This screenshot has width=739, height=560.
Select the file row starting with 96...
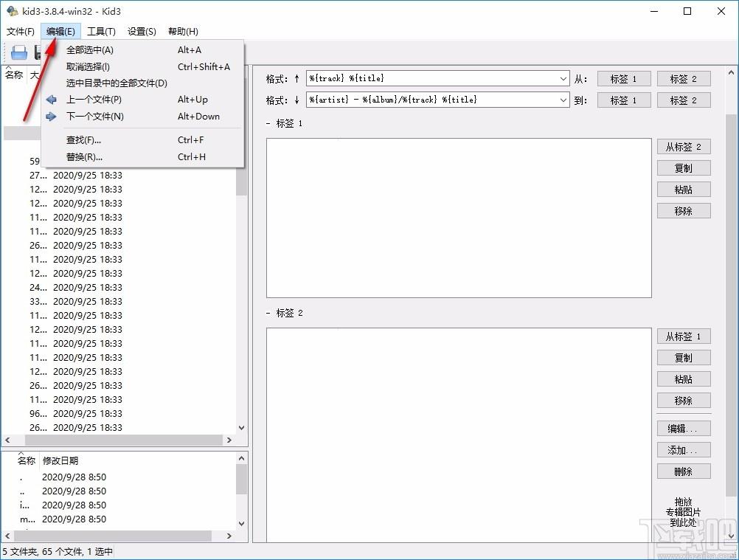[119, 414]
